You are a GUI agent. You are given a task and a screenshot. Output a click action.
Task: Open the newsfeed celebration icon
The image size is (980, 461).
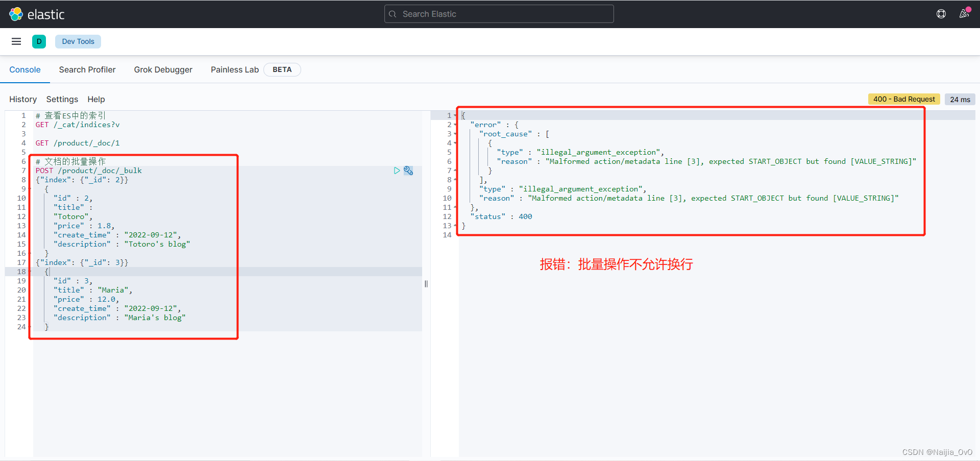coord(964,13)
